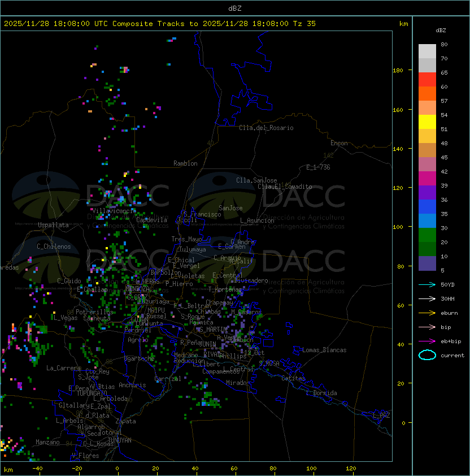Pick the red 65-60 dBZ swatch
This screenshot has width=470, height=476.
point(427,80)
